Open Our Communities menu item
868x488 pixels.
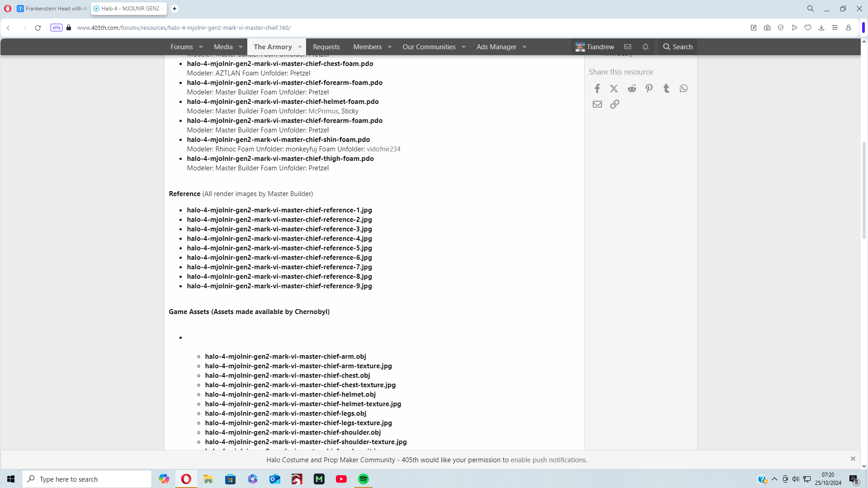pyautogui.click(x=429, y=47)
